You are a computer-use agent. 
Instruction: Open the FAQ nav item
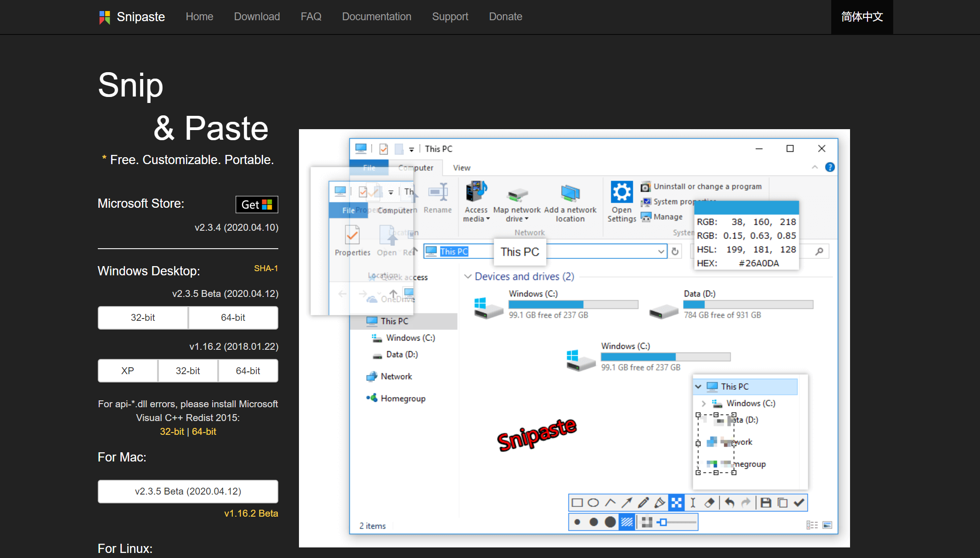[311, 17]
